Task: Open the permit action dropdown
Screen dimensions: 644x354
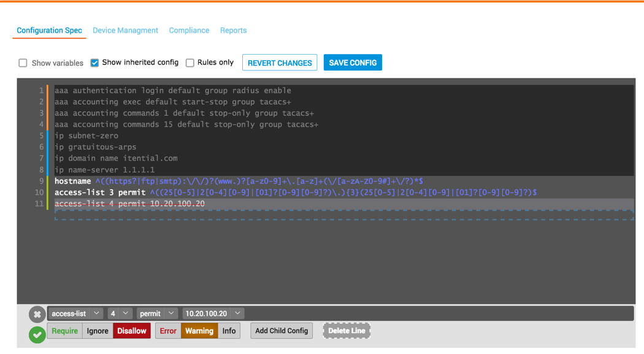Action: tap(156, 314)
